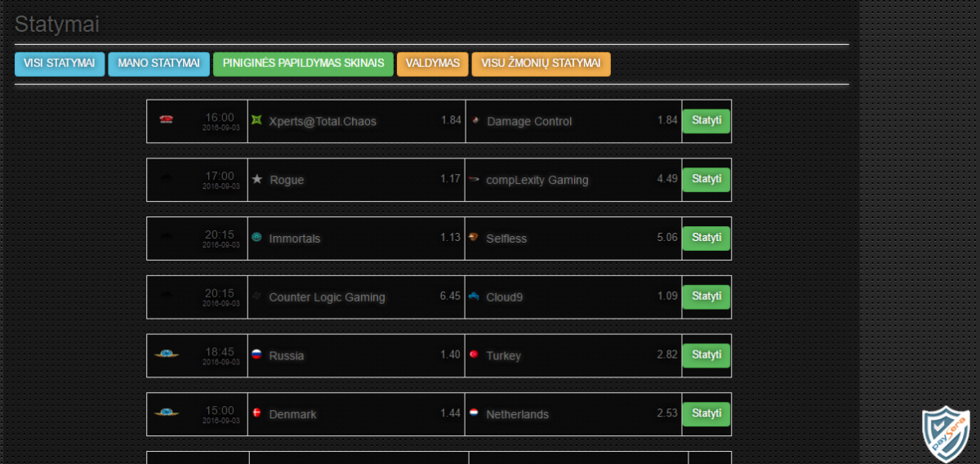Select team name Turkey
Image resolution: width=980 pixels, height=464 pixels.
coord(503,356)
